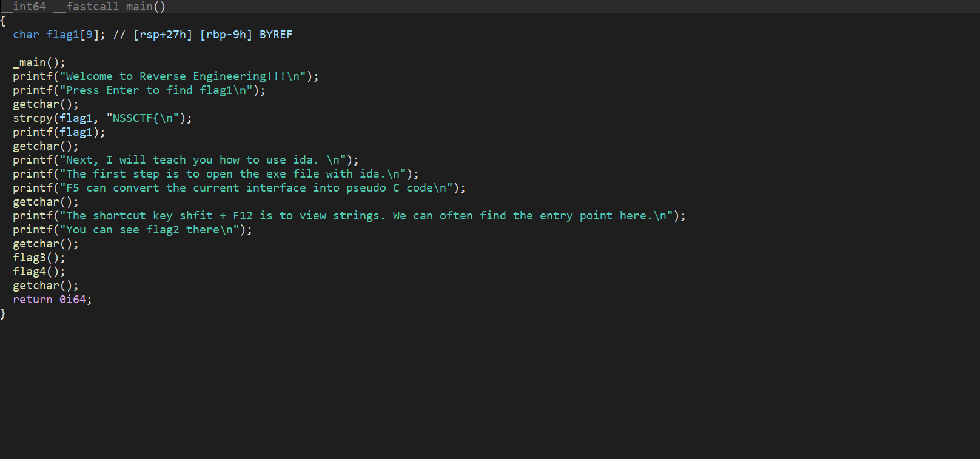
Task: Click main in the function signature
Action: (139, 7)
